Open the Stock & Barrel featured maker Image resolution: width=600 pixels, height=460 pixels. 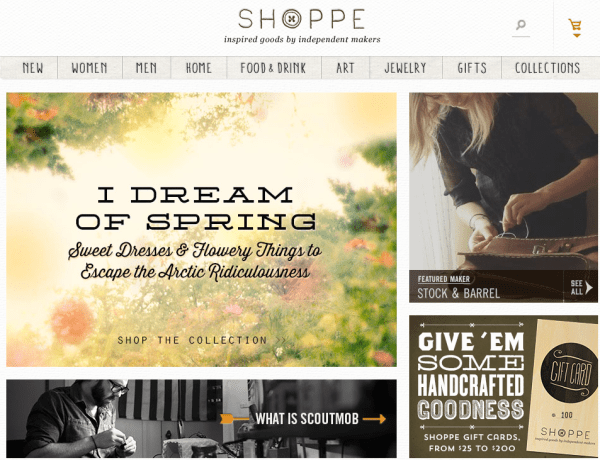click(x=458, y=294)
